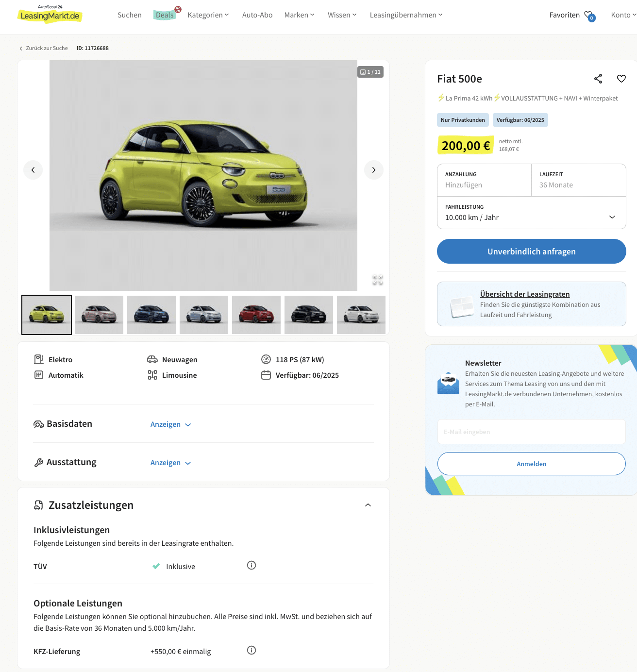
Task: Expand Basisdaten via Anzeigen
Action: [170, 424]
